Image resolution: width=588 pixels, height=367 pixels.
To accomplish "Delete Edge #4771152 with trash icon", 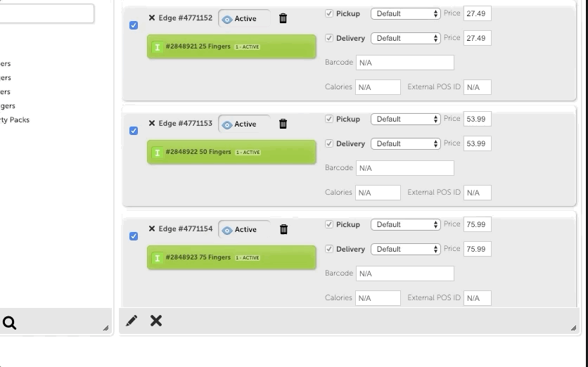I will click(283, 18).
